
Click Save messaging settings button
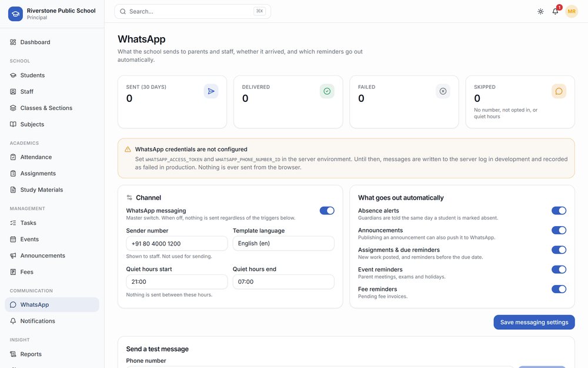[x=534, y=322]
